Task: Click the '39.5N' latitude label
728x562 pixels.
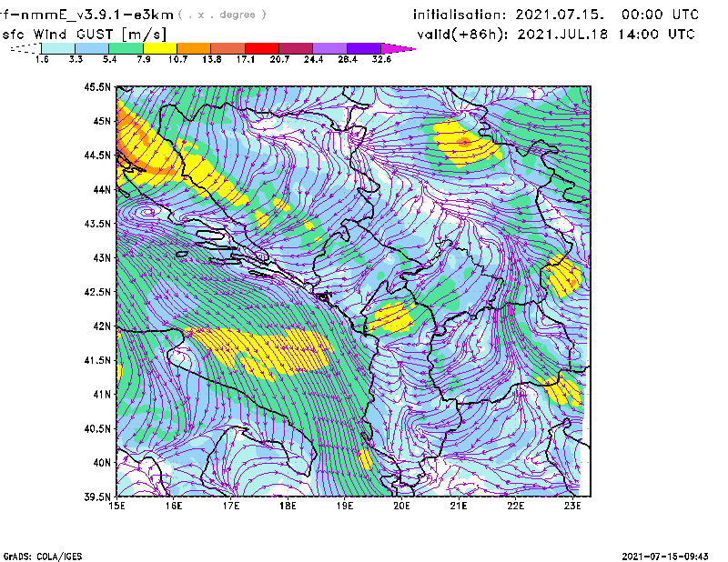Action: click(97, 497)
